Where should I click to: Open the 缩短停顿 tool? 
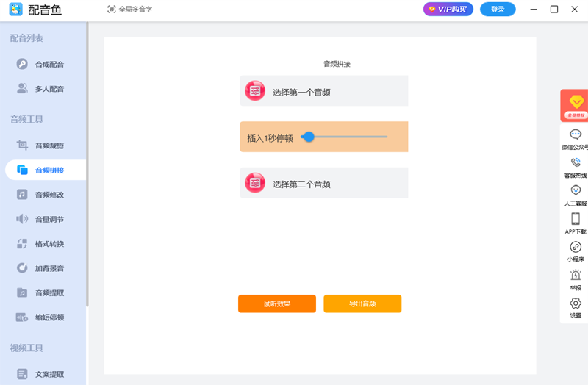(x=49, y=317)
